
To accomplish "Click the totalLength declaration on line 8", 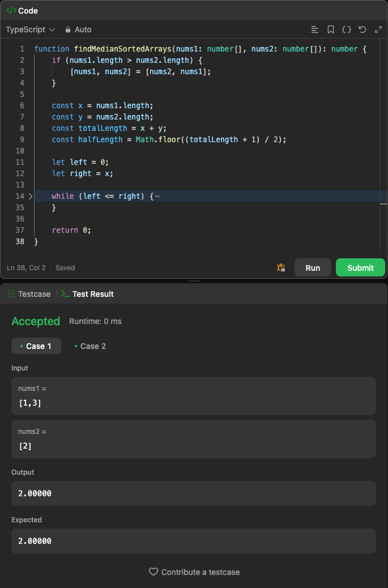I will point(109,128).
